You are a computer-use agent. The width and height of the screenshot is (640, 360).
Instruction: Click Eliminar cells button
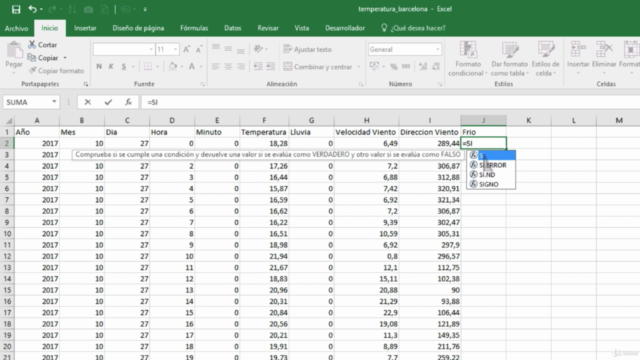pyautogui.click(x=604, y=59)
